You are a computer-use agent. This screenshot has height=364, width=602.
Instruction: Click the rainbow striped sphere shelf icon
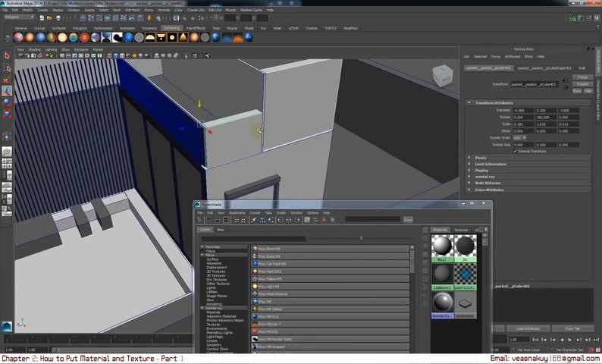coord(74,37)
